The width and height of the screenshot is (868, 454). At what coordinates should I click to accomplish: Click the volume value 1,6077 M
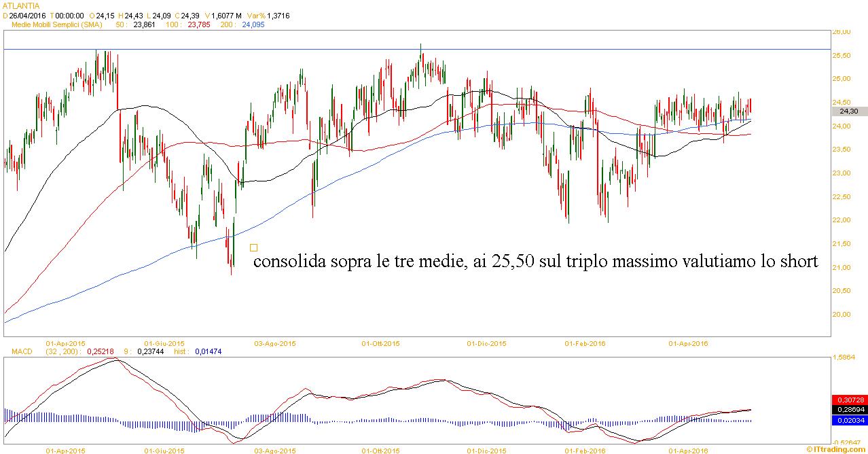point(227,15)
